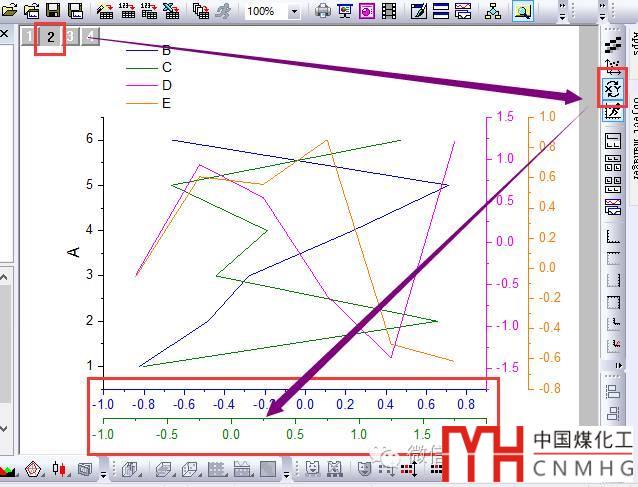Click the stacked graph icon in right toolbar
This screenshot has width=638, height=487.
click(613, 207)
